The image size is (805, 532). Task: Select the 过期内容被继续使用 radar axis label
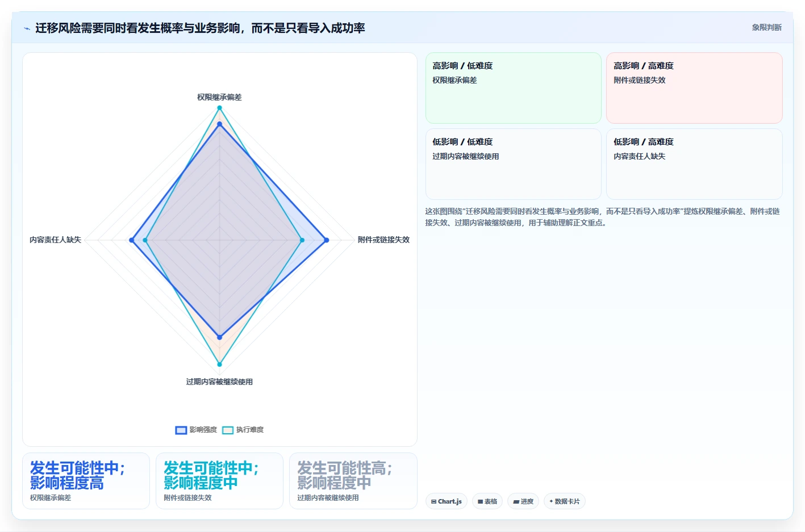219,382
